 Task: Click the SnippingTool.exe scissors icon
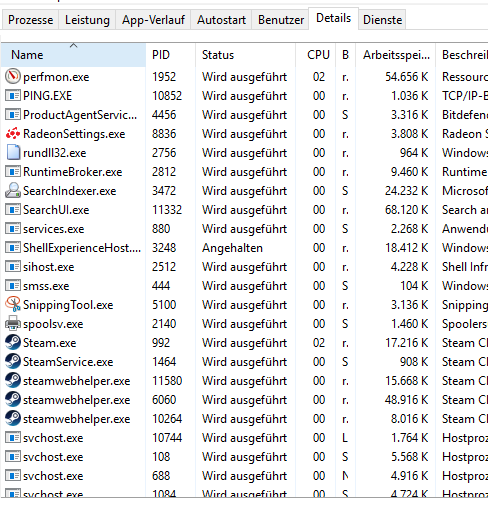pyautogui.click(x=13, y=304)
